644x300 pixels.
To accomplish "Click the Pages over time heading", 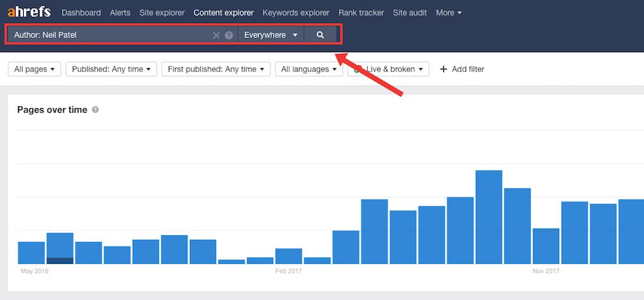I will pyautogui.click(x=52, y=109).
